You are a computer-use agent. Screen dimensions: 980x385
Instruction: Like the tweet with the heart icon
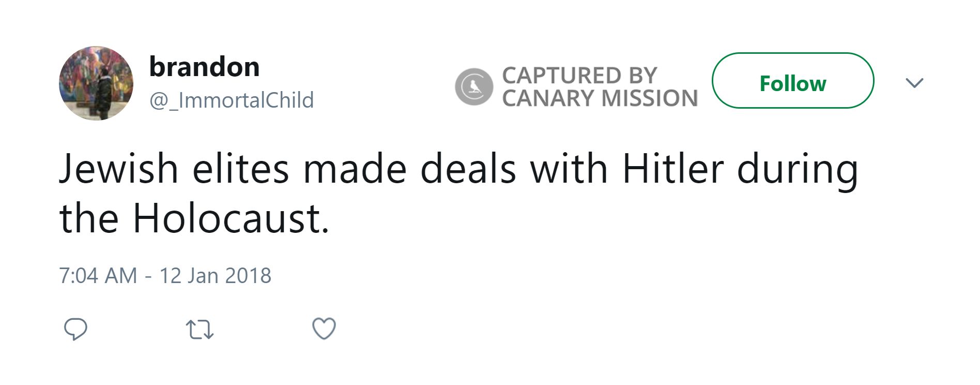pyautogui.click(x=324, y=328)
